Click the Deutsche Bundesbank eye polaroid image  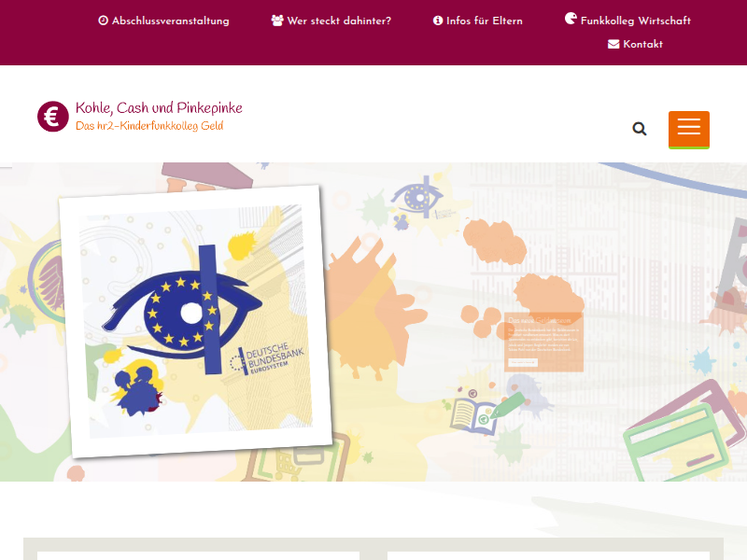click(195, 321)
